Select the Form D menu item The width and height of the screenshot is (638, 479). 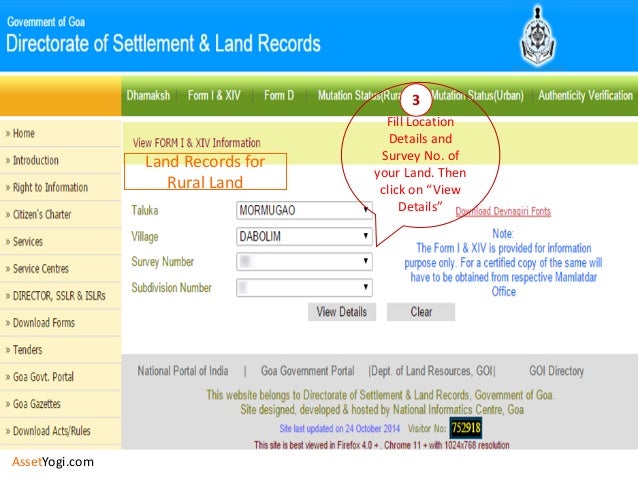coord(279,96)
